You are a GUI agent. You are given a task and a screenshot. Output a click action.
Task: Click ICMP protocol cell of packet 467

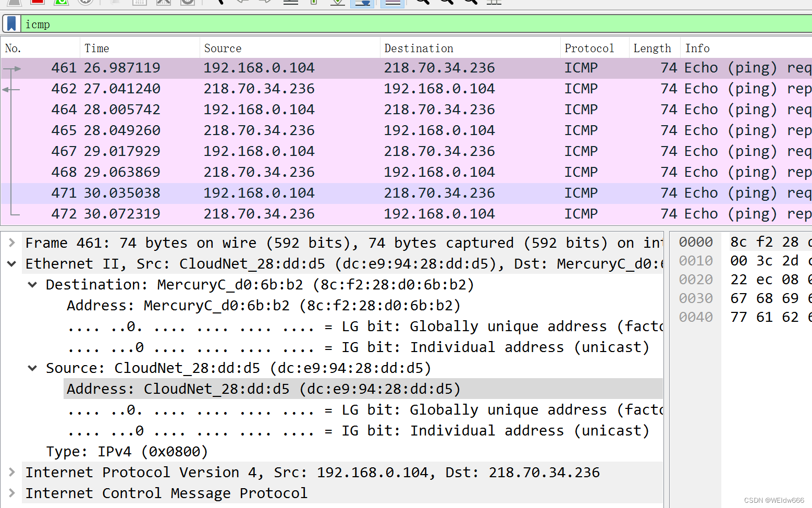tap(581, 152)
